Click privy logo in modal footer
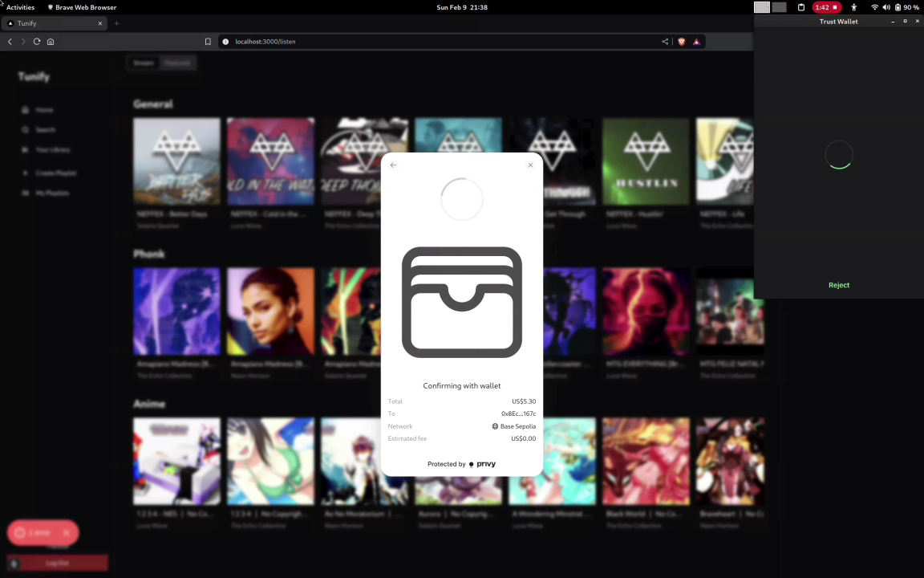 pyautogui.click(x=482, y=464)
